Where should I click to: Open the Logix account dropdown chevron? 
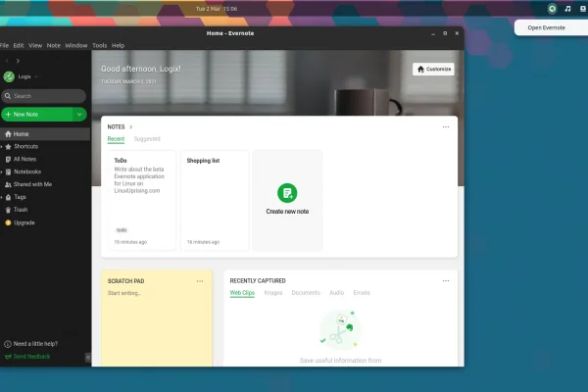[36, 76]
